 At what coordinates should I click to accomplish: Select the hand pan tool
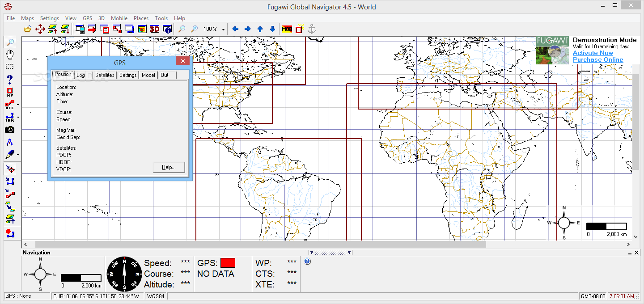[9, 55]
